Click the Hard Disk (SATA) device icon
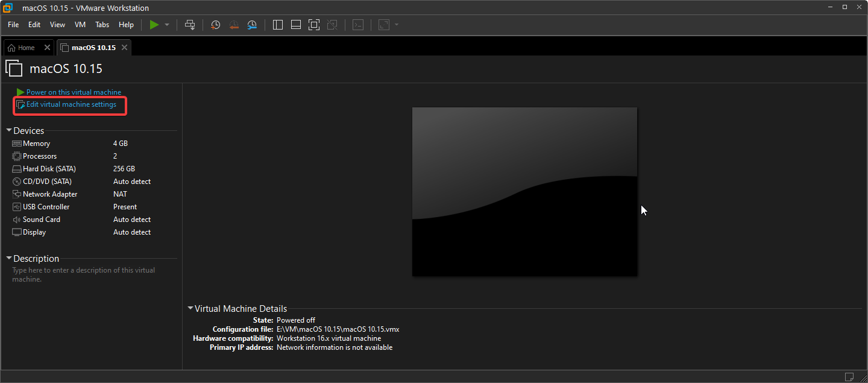This screenshot has width=868, height=383. point(17,169)
